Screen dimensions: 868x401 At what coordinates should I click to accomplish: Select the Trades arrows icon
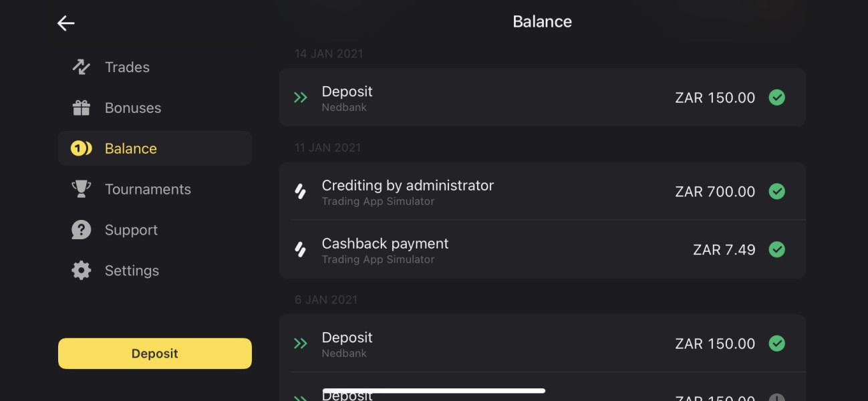(x=81, y=67)
